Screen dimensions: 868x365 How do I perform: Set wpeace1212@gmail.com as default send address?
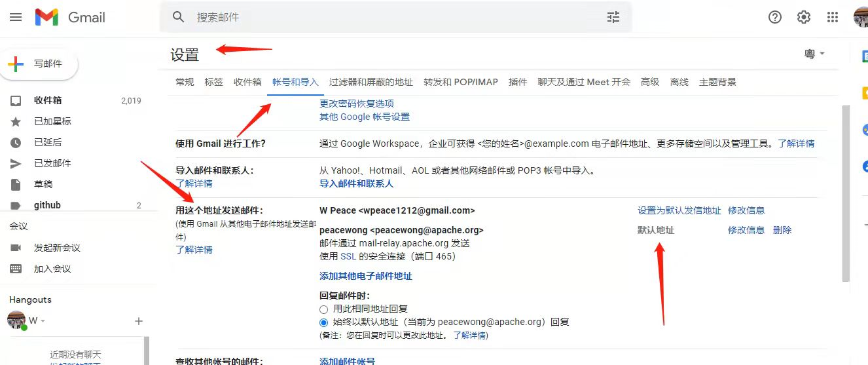(679, 210)
